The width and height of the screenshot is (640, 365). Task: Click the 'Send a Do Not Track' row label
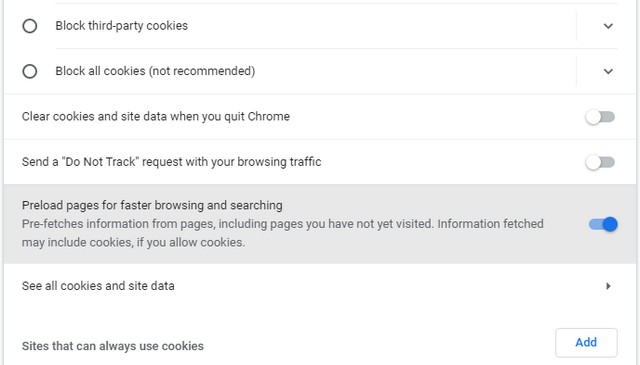(171, 162)
